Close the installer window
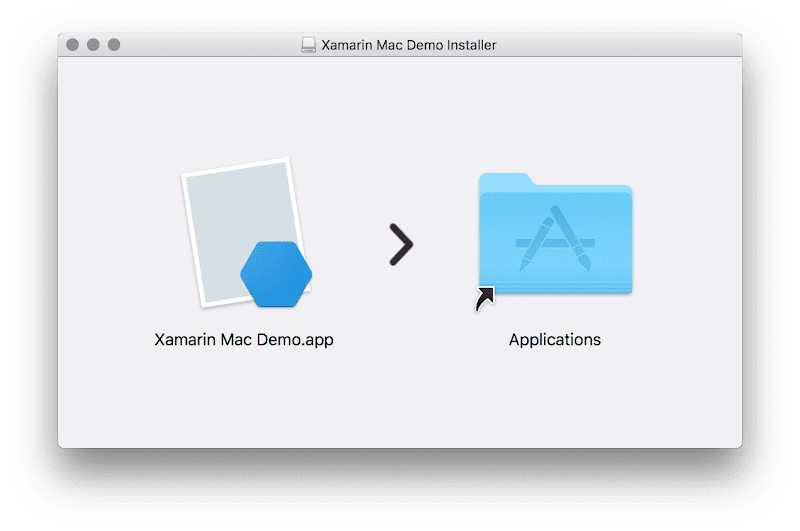800x531 pixels. pyautogui.click(x=72, y=45)
